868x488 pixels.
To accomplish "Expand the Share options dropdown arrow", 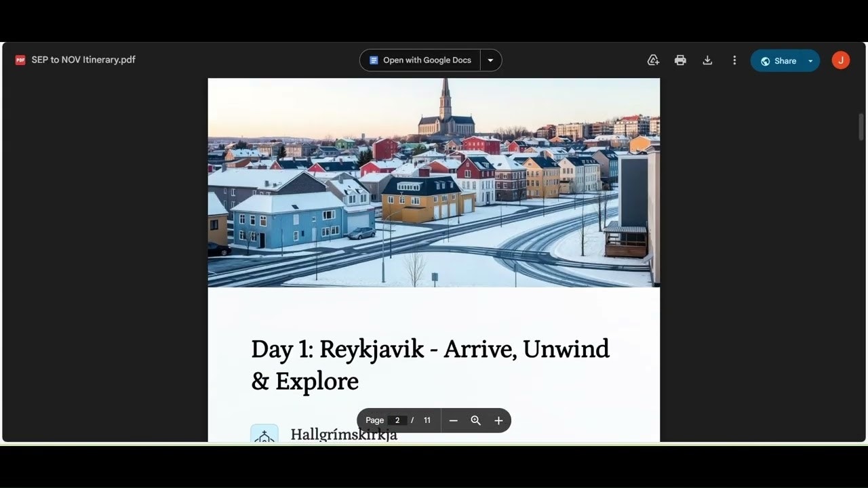I will coord(810,61).
